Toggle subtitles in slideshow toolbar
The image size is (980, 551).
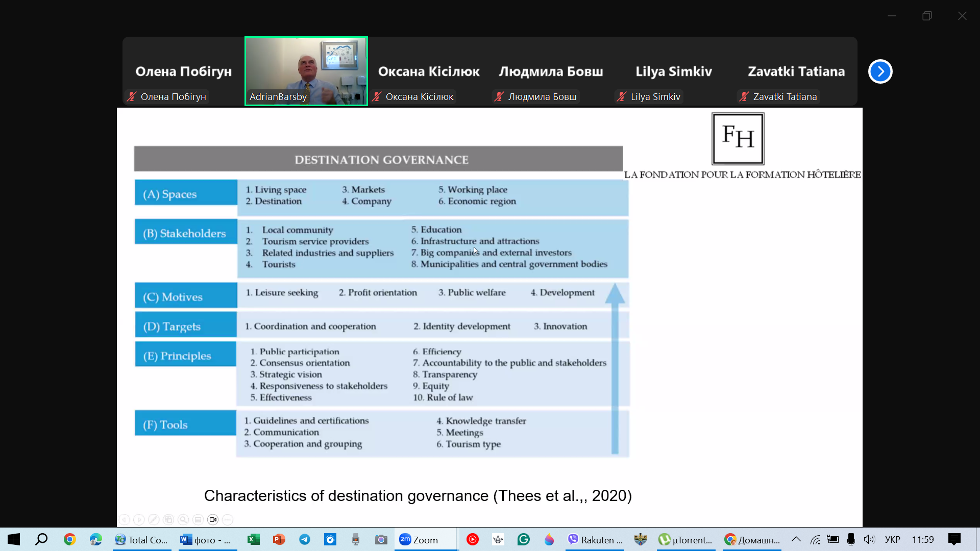(198, 519)
